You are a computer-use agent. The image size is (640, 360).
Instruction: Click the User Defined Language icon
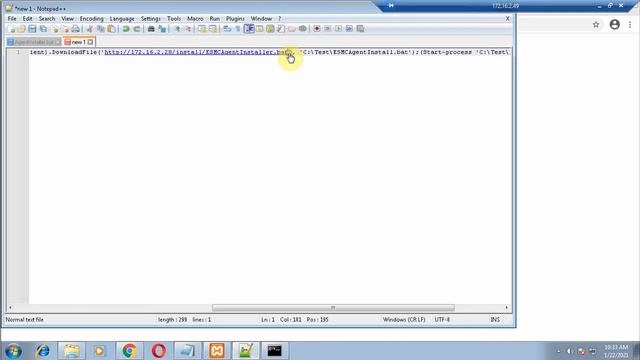pyautogui.click(x=260, y=29)
